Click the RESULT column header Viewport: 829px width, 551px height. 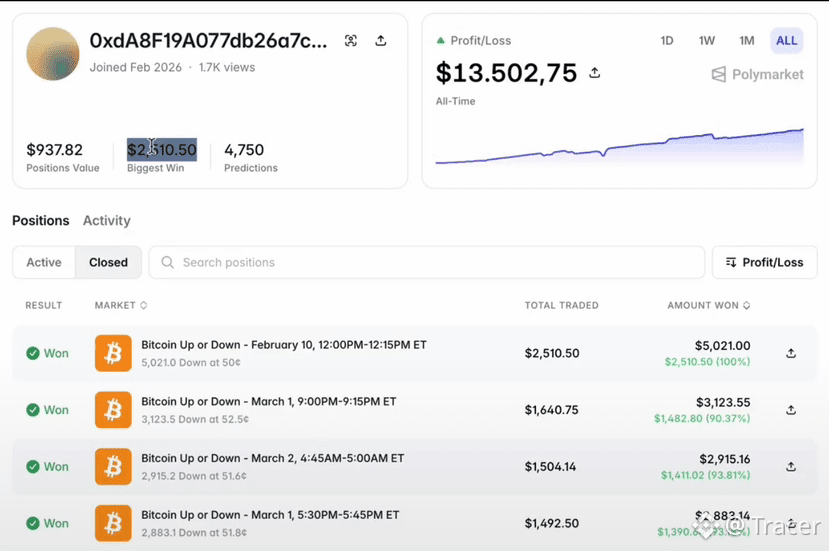point(44,306)
